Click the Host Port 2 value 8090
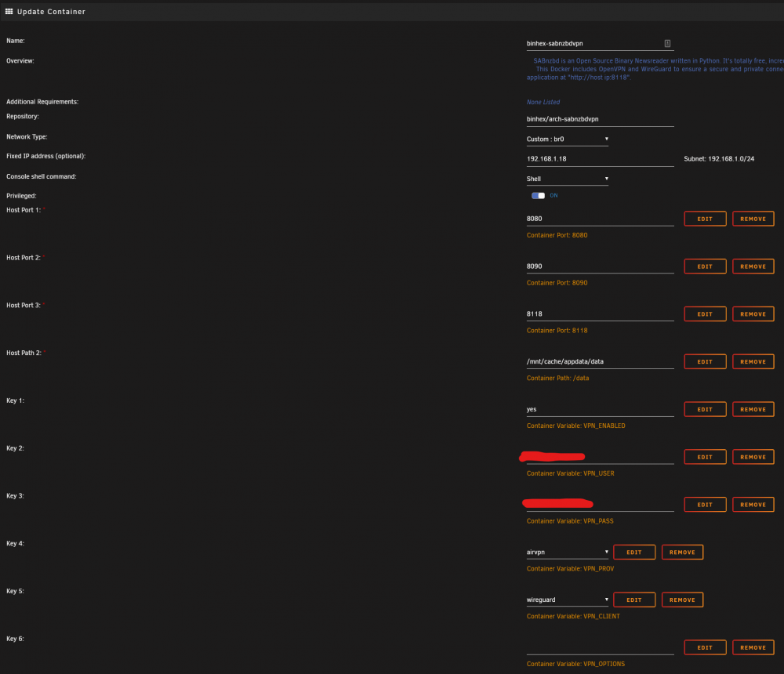The width and height of the screenshot is (784, 674). point(600,266)
